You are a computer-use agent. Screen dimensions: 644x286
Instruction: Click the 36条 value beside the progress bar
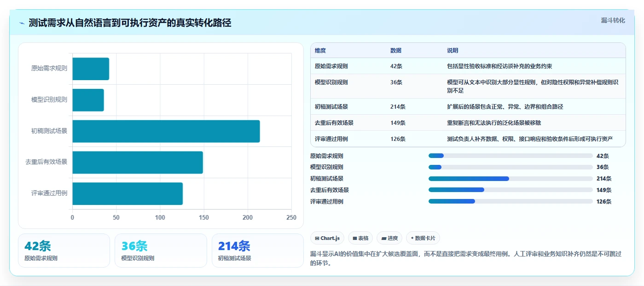pyautogui.click(x=603, y=167)
